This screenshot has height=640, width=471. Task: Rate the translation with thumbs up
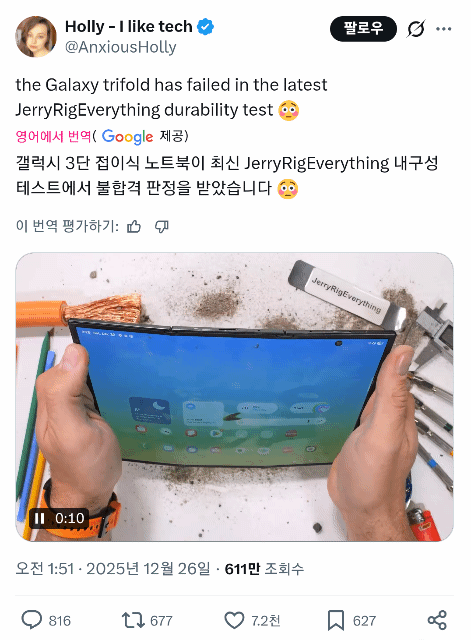[134, 226]
